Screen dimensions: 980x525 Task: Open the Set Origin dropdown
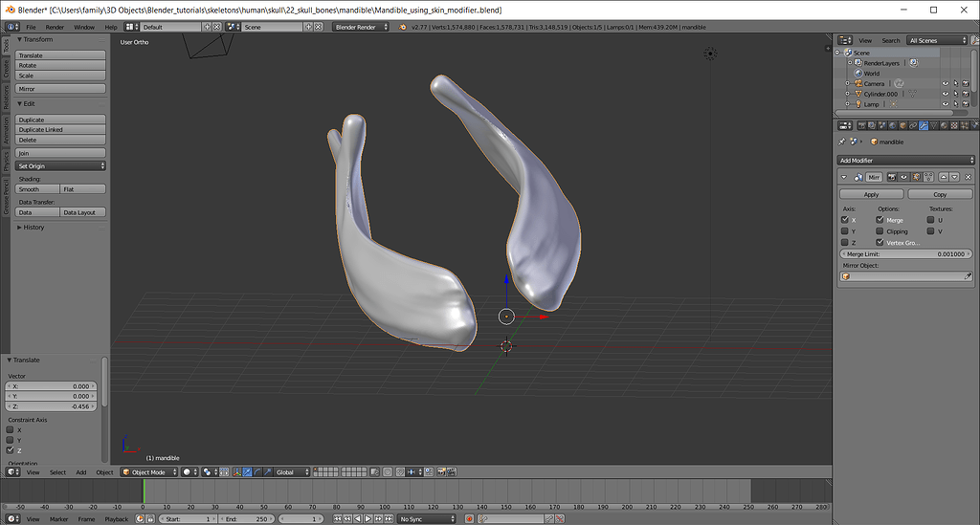[60, 166]
